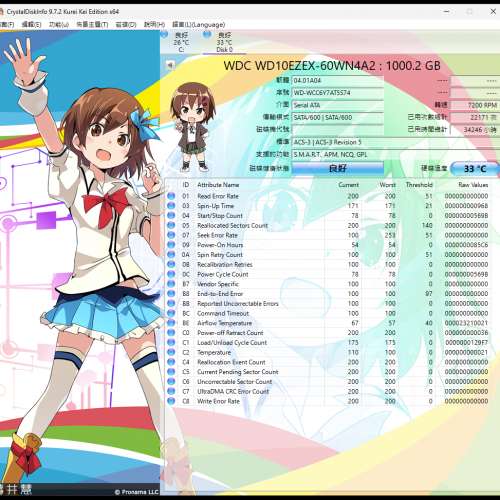
Task: Open the Help (H) menu
Action: pyautogui.click(x=154, y=25)
